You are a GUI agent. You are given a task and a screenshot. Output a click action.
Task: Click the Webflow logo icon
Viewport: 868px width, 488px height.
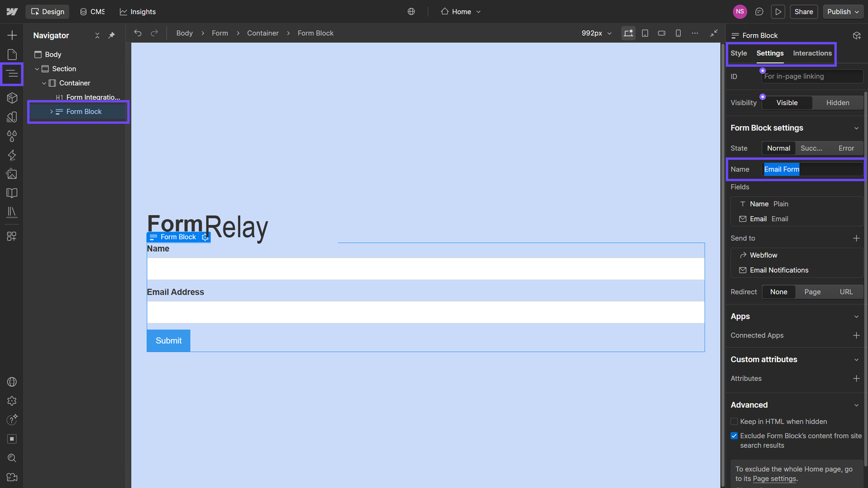(12, 11)
